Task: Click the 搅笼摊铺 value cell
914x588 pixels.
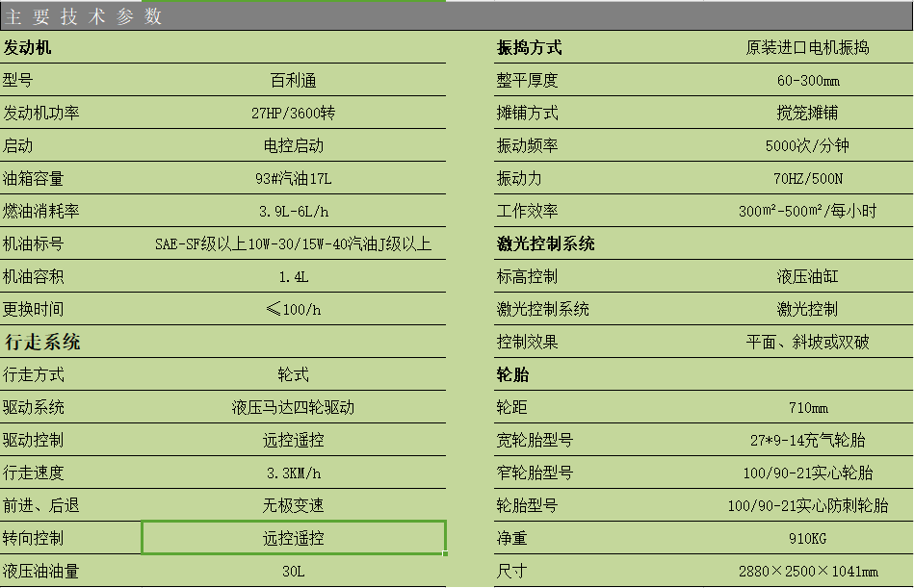Action: 808,113
